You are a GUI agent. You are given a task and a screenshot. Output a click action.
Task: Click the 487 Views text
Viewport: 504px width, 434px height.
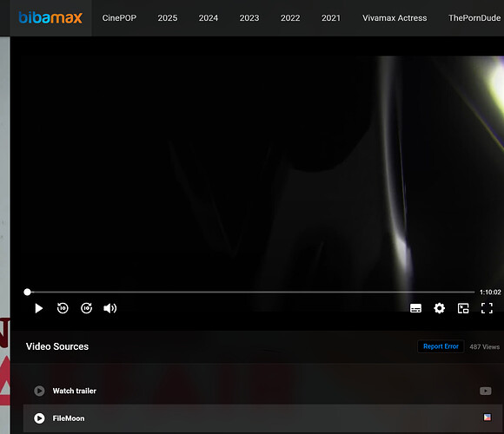pos(484,346)
